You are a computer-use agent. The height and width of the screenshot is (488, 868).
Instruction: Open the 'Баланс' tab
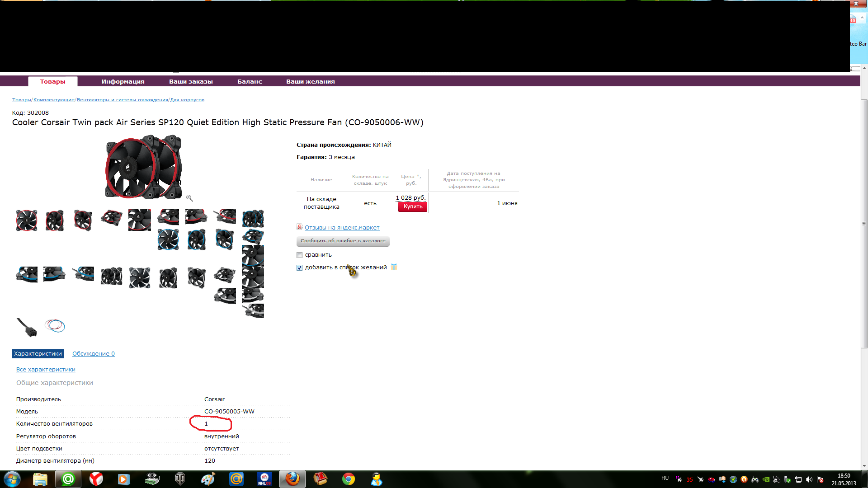coord(250,81)
